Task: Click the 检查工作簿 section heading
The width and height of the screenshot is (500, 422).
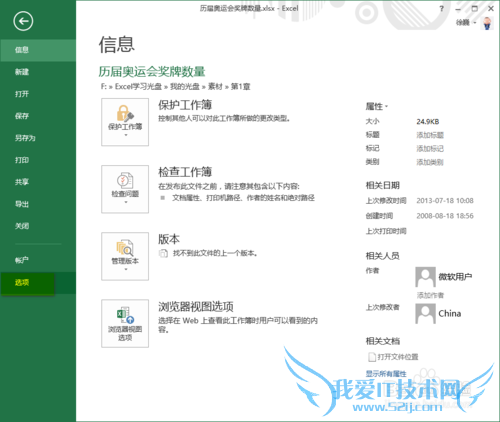Action: click(x=185, y=172)
